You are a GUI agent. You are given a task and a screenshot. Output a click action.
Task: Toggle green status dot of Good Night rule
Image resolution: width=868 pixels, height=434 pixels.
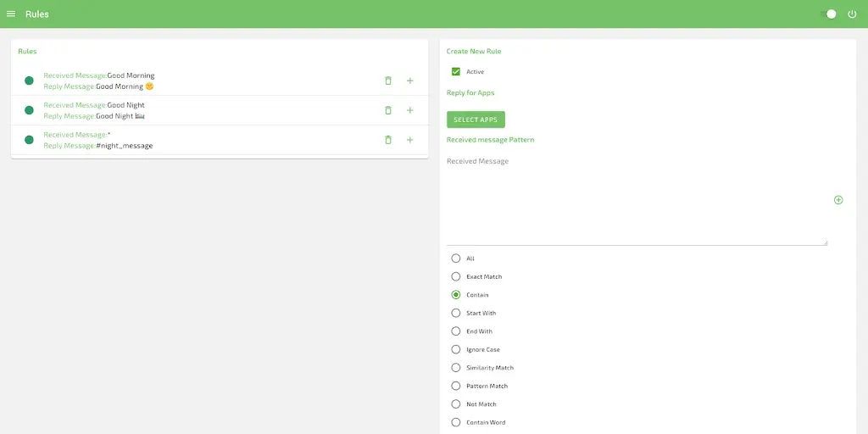click(29, 110)
